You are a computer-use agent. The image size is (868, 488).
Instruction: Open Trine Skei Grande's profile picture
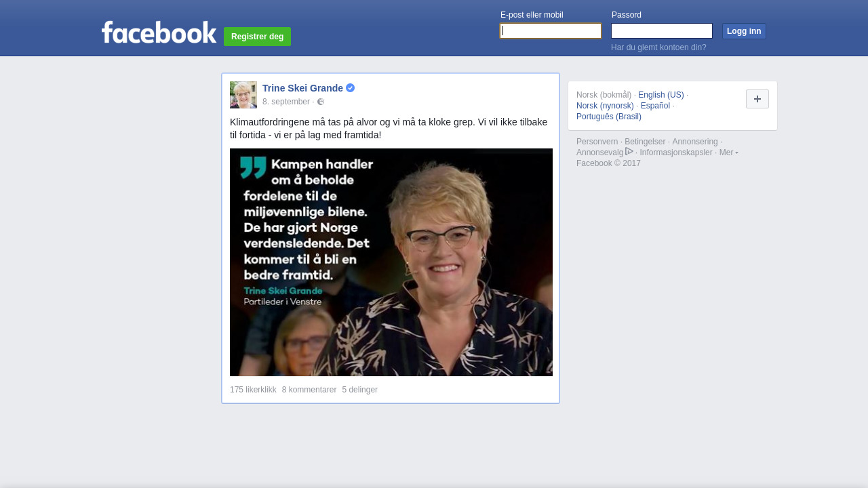pyautogui.click(x=243, y=95)
